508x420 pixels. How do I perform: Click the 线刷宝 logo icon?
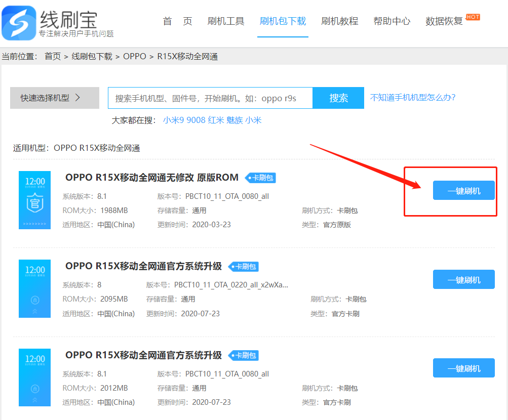(19, 23)
